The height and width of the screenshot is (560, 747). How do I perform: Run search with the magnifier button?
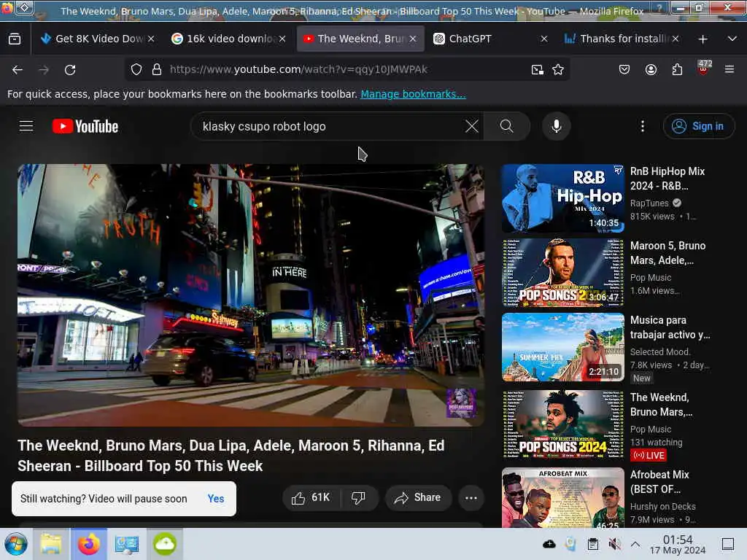click(506, 126)
